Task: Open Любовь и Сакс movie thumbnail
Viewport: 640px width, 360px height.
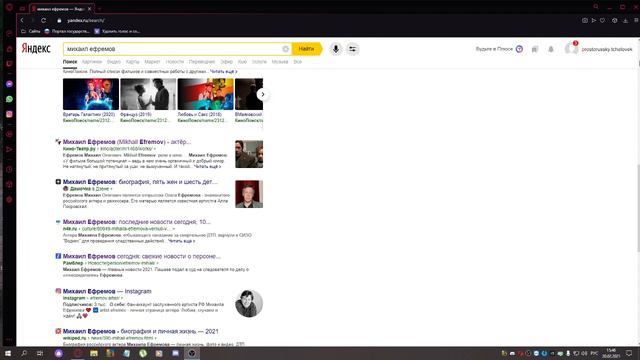Action: pyautogui.click(x=206, y=94)
